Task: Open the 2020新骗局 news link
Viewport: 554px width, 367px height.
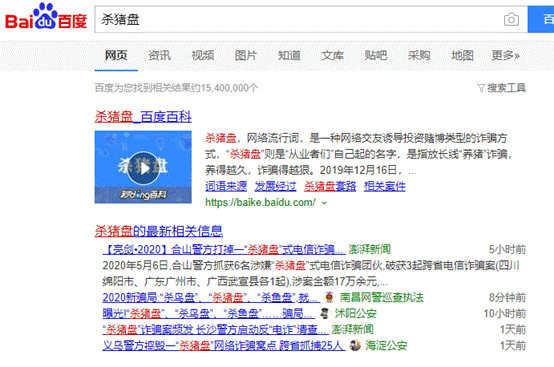Action: (x=211, y=297)
